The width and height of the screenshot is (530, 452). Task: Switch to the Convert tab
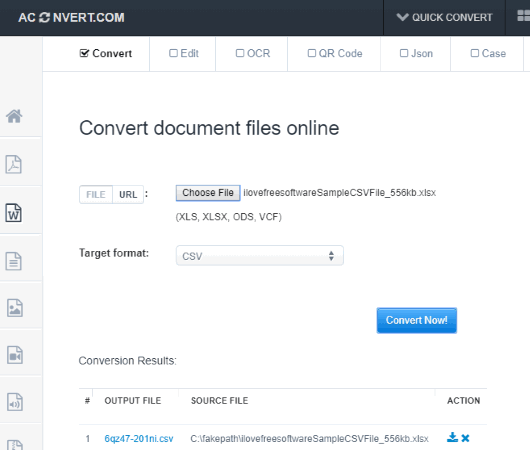pyautogui.click(x=106, y=53)
